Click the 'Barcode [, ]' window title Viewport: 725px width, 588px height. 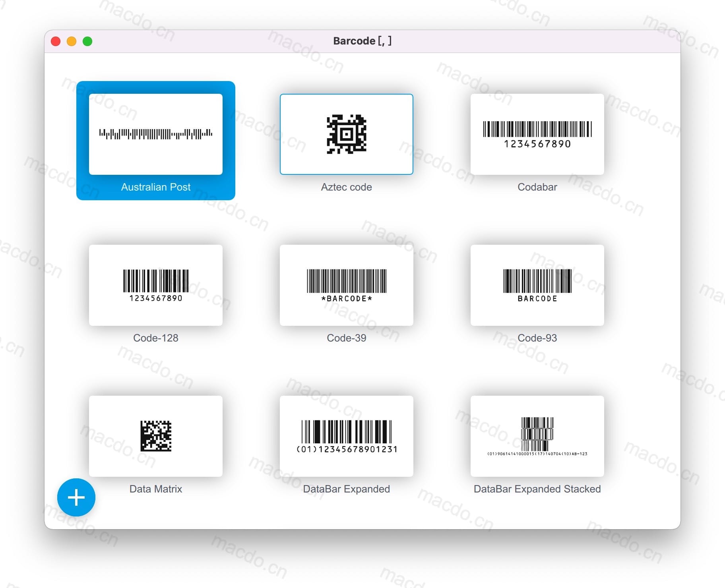(362, 41)
